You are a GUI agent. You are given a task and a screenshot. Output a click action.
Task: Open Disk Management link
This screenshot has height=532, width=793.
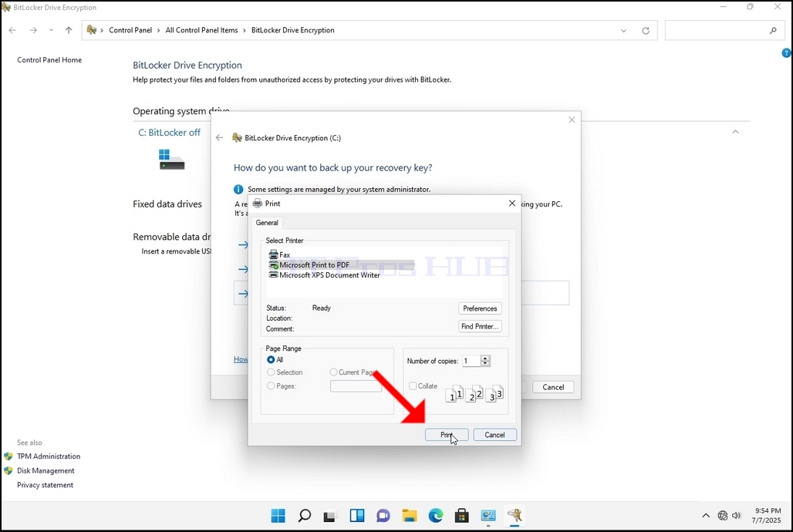tap(46, 470)
